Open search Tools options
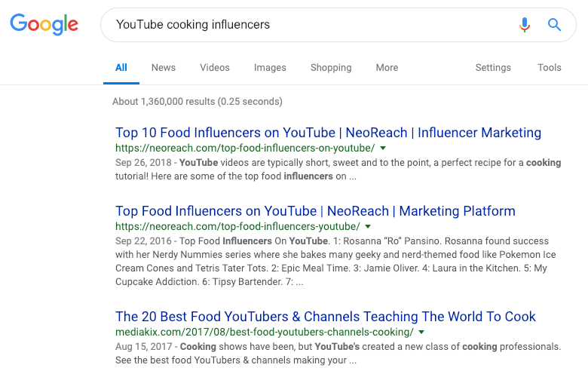 click(x=550, y=68)
